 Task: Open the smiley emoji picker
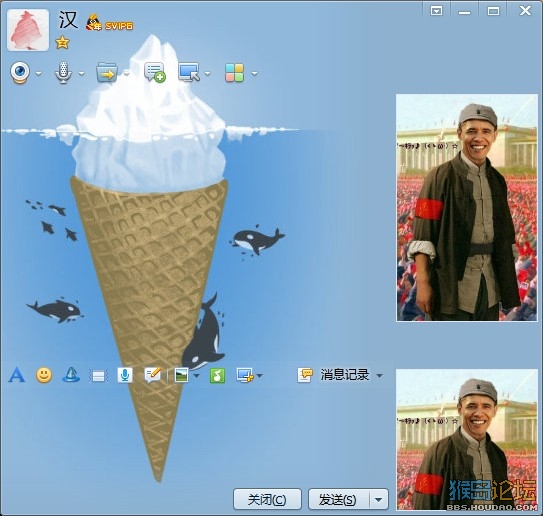(x=44, y=375)
